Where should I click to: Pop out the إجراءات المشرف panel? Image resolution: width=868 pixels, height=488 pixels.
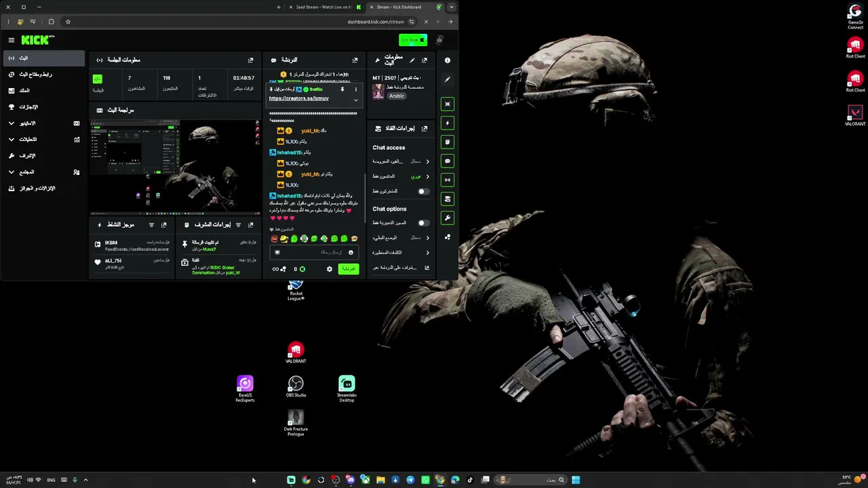click(x=250, y=225)
